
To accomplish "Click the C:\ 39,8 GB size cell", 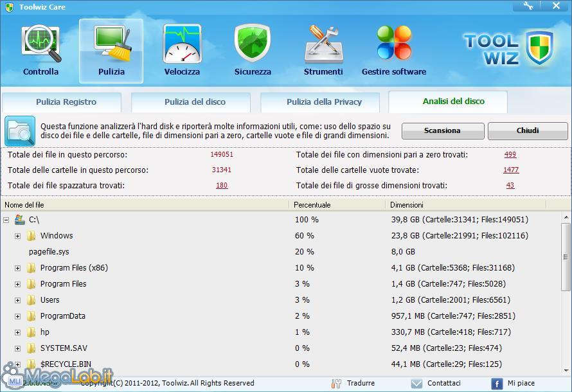I will point(460,220).
